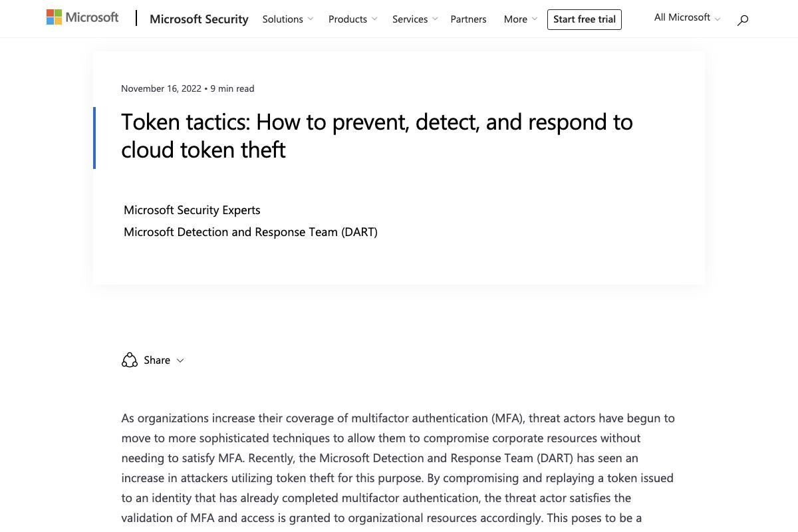The height and width of the screenshot is (532, 798).
Task: Click the Microsoft Security Experts author link
Action: click(x=192, y=210)
